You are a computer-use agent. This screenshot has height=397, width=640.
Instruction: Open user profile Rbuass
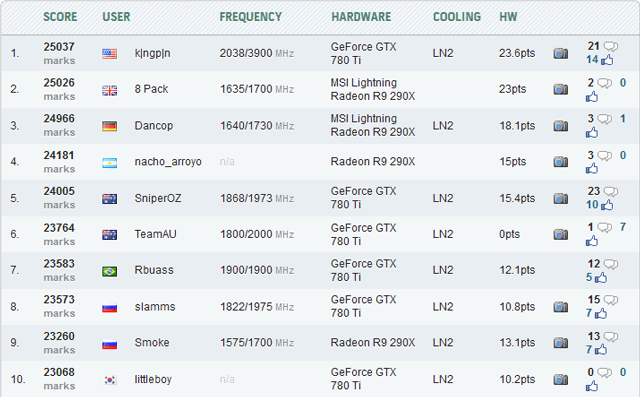[x=154, y=270]
